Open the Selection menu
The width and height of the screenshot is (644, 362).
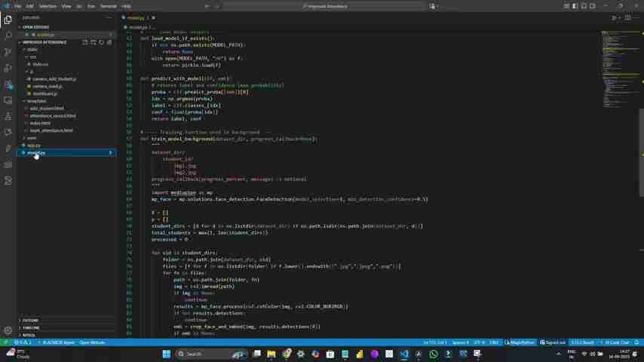click(48, 6)
